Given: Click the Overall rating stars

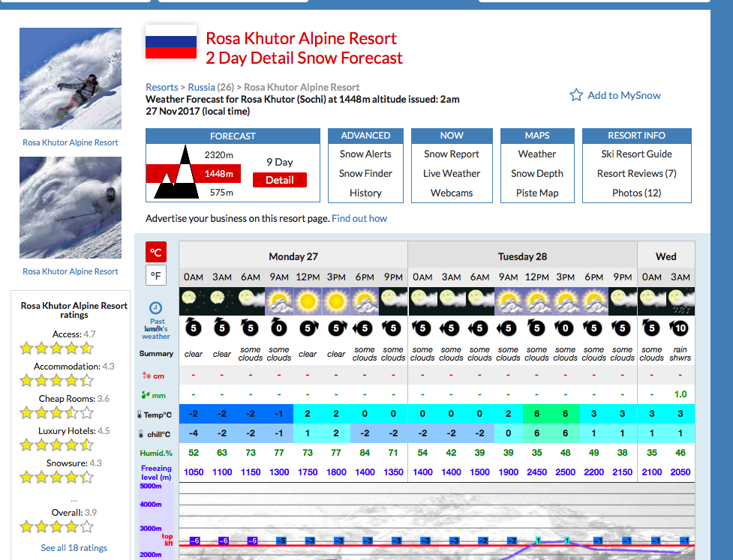Looking at the screenshot, I should [x=56, y=527].
